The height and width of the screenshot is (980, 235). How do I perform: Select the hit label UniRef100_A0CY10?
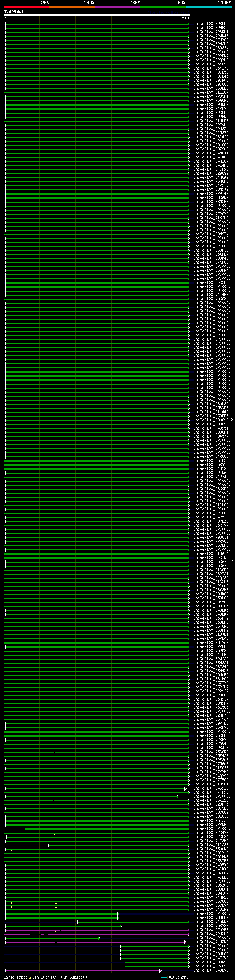[x=211, y=853]
